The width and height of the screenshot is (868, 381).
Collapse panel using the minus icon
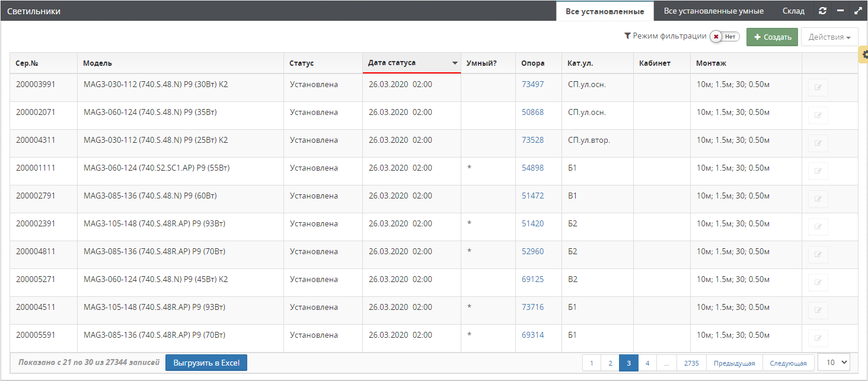[840, 11]
